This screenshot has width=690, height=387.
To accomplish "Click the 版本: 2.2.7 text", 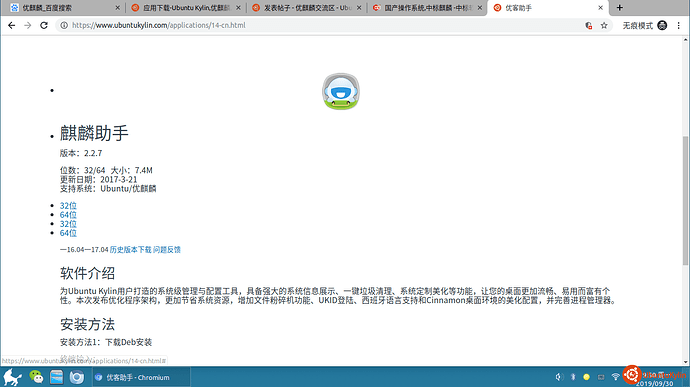I will pos(81,153).
